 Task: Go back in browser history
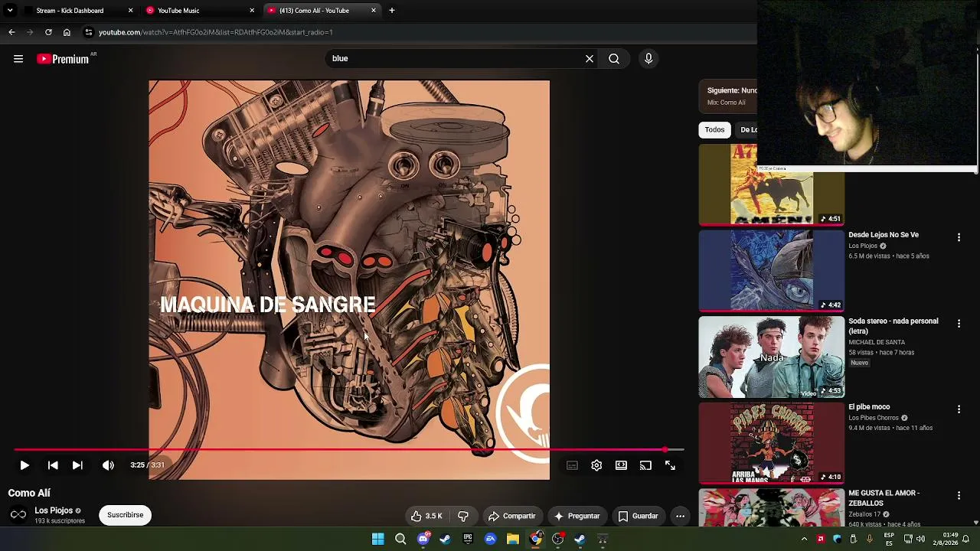[11, 32]
